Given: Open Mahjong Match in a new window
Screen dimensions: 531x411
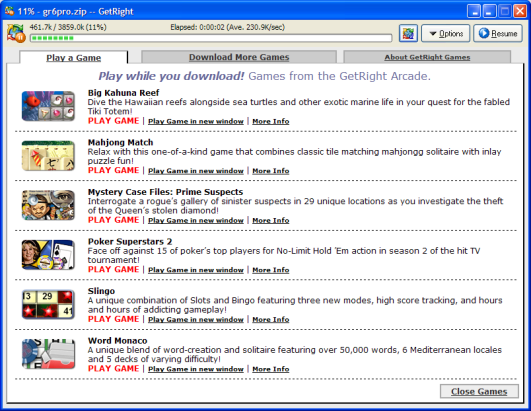Looking at the screenshot, I should pyautogui.click(x=196, y=171).
